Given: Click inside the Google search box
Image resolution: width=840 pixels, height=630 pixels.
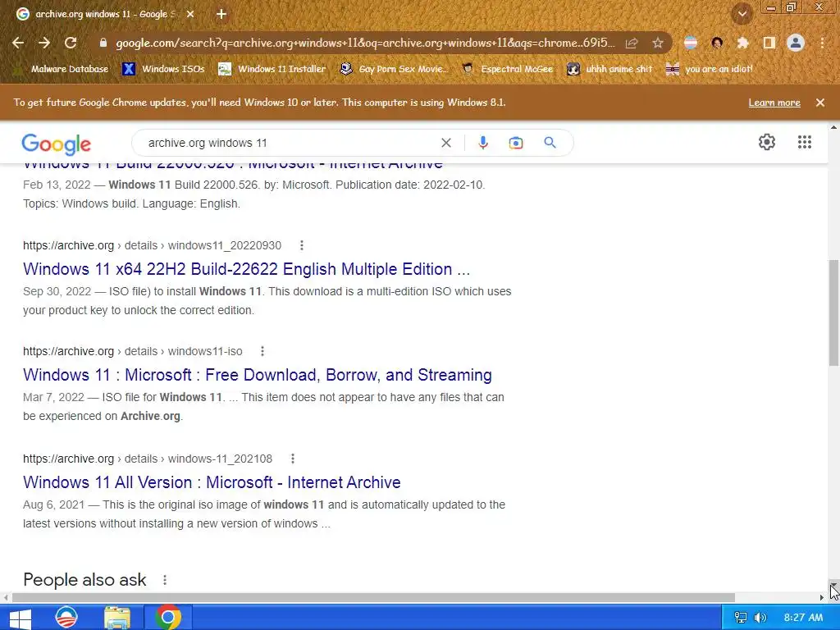Looking at the screenshot, I should pos(290,143).
